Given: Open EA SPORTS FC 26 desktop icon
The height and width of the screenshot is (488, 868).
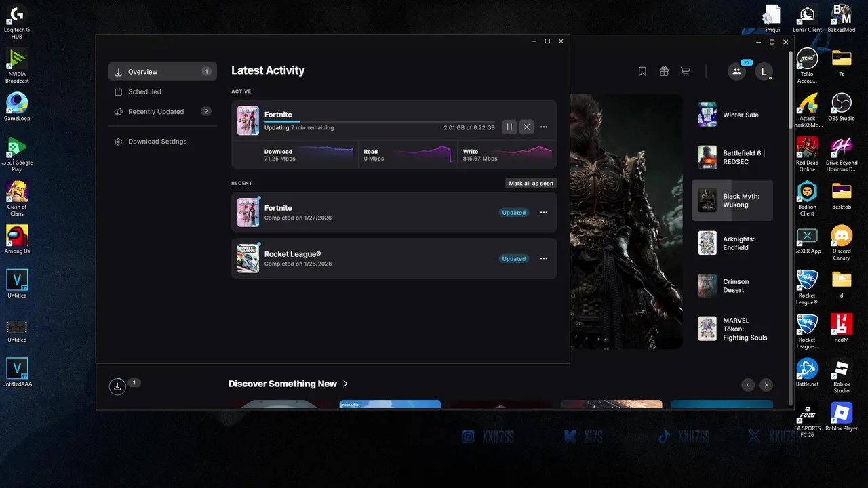Looking at the screenshot, I should click(x=807, y=420).
